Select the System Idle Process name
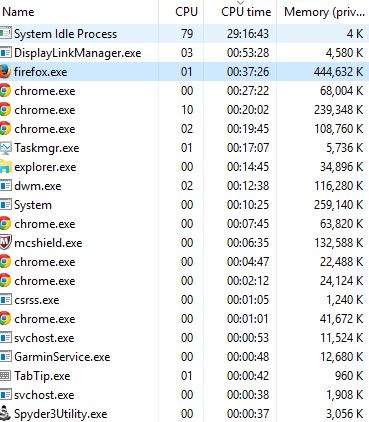Screen dimensions: 369x422 (x=65, y=34)
